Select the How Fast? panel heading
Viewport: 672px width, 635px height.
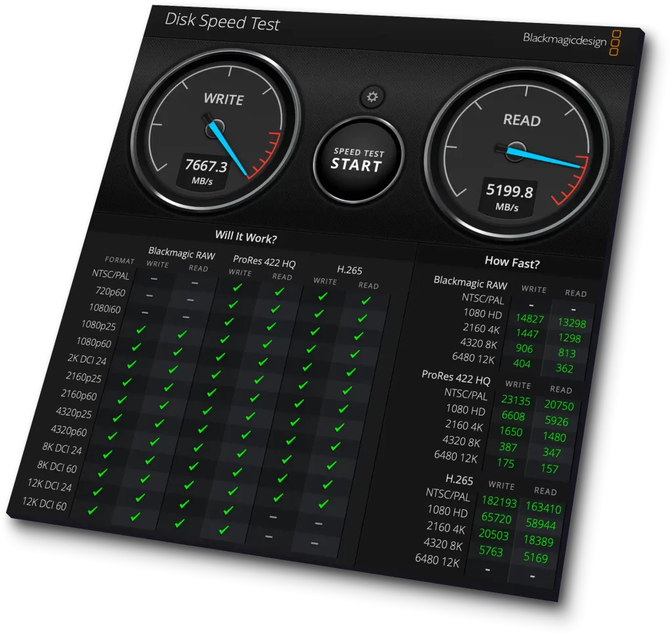[x=512, y=261]
